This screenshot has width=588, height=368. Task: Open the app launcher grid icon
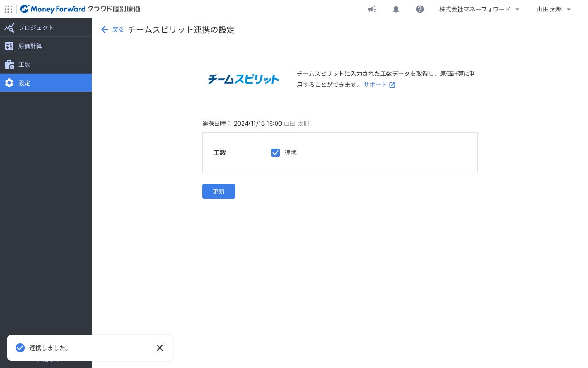click(x=8, y=9)
